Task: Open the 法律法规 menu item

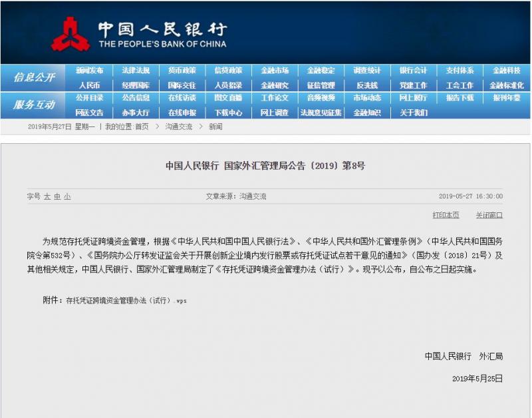Action: click(136, 71)
